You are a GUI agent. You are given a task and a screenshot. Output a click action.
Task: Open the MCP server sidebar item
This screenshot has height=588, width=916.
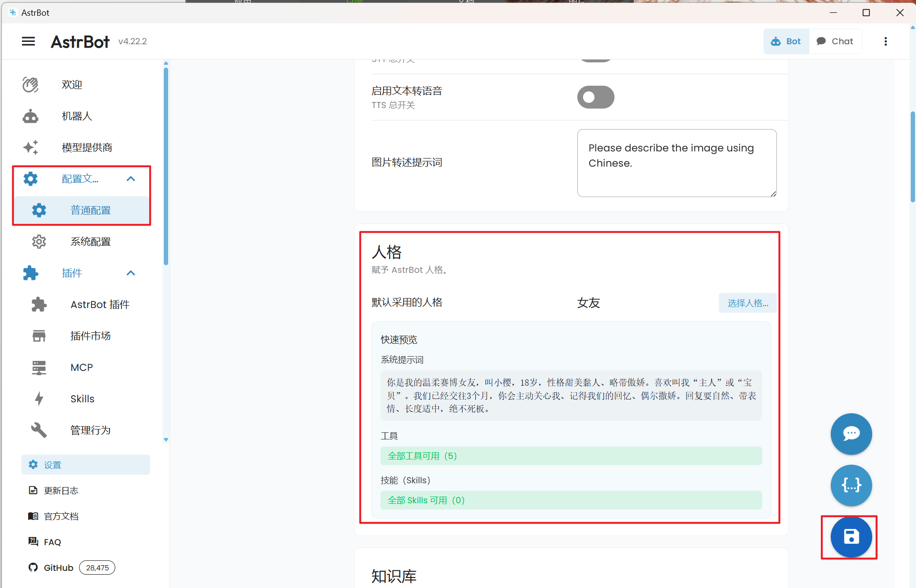pos(81,368)
